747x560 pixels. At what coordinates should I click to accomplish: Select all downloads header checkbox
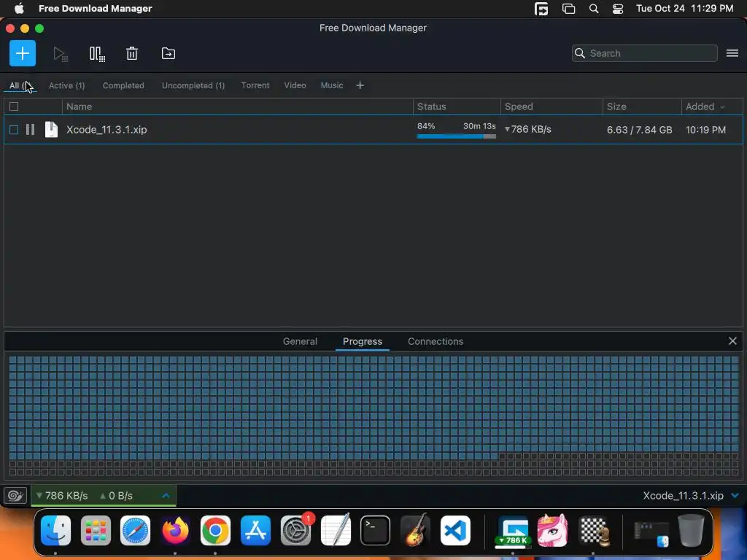click(14, 106)
